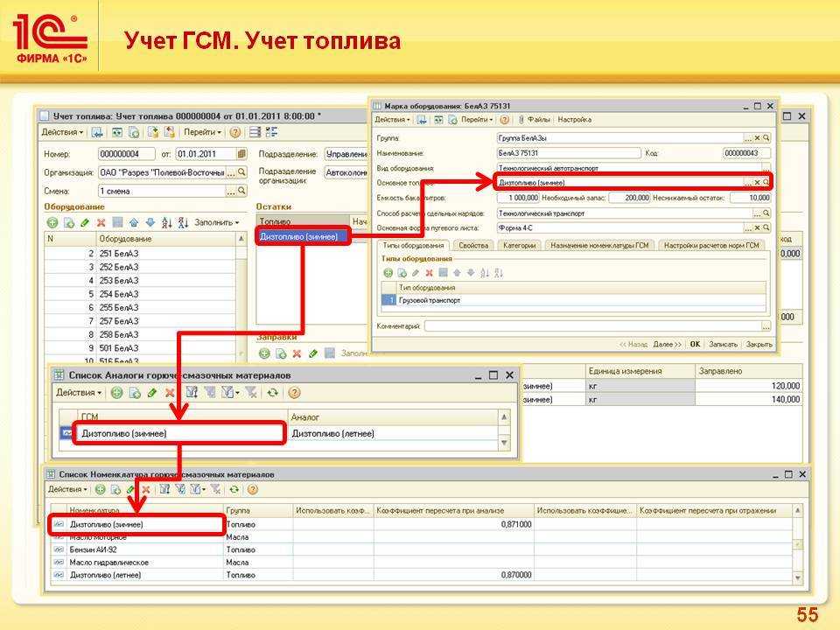Image resolution: width=840 pixels, height=630 pixels.
Task: Click the OK button in Марка оборудования
Action: (695, 344)
